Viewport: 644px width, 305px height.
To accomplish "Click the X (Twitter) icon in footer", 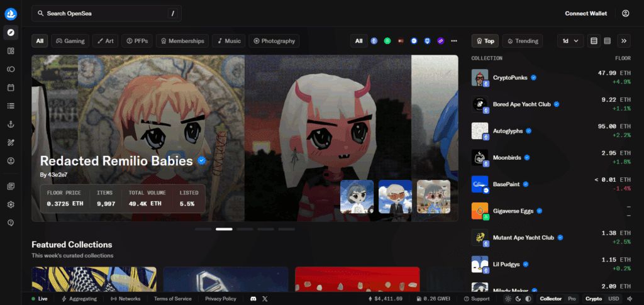I will pyautogui.click(x=265, y=299).
